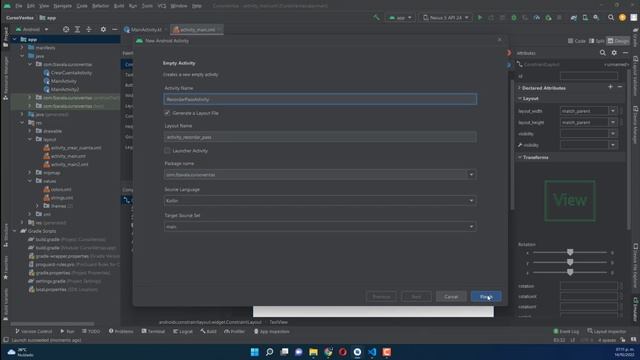The height and width of the screenshot is (360, 640).
Task: Open Attributes panel gear settings
Action: tap(614, 53)
